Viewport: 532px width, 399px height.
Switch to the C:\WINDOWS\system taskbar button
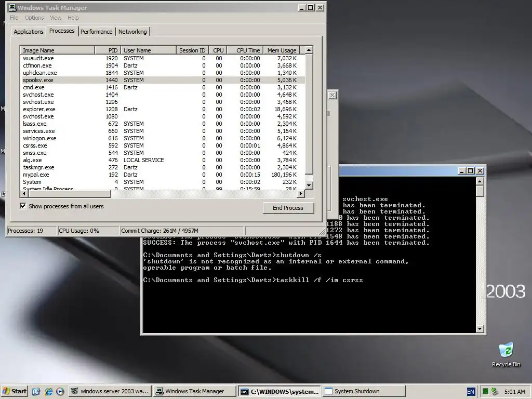point(279,391)
